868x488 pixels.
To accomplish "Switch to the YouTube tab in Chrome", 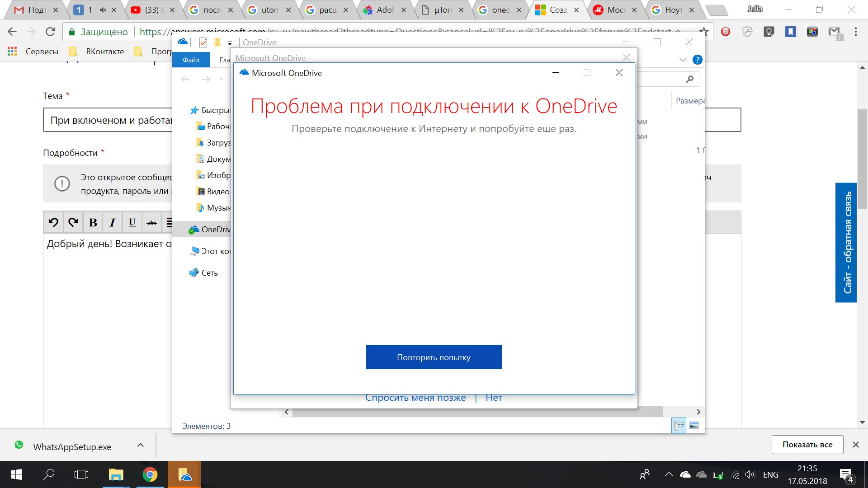I will click(151, 10).
